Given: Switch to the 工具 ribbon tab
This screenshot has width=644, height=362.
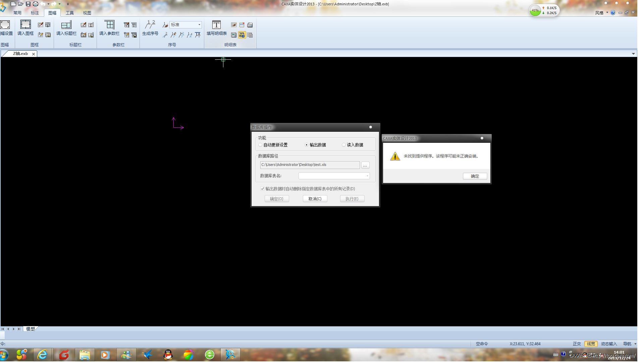Looking at the screenshot, I should click(70, 13).
